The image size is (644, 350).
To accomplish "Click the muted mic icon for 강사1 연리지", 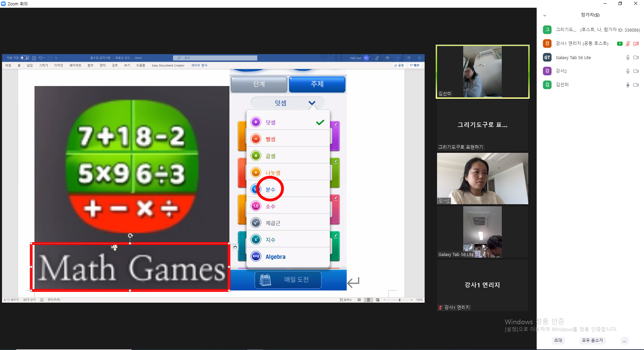I will pyautogui.click(x=628, y=44).
